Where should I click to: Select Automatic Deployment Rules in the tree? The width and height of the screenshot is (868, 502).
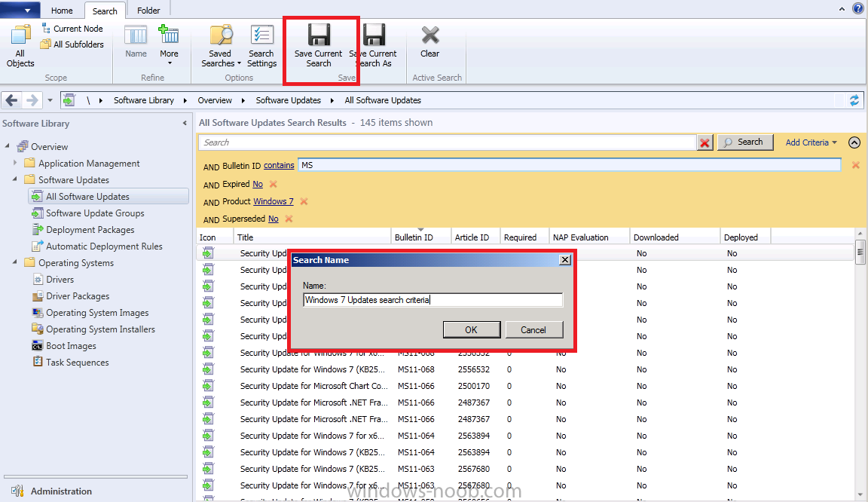(x=97, y=246)
